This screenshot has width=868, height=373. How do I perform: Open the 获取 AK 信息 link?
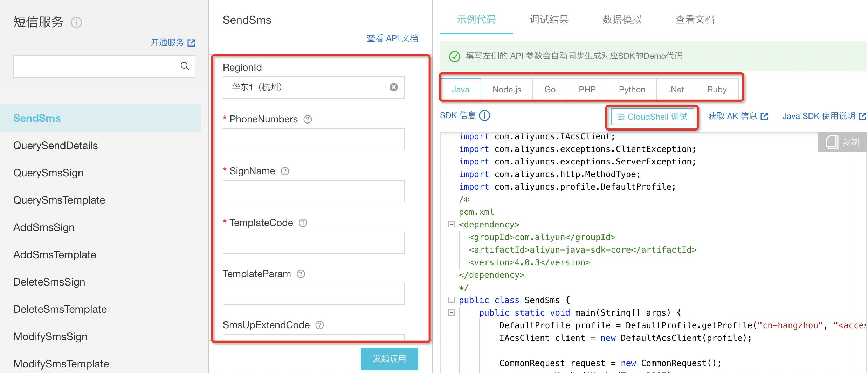[732, 116]
